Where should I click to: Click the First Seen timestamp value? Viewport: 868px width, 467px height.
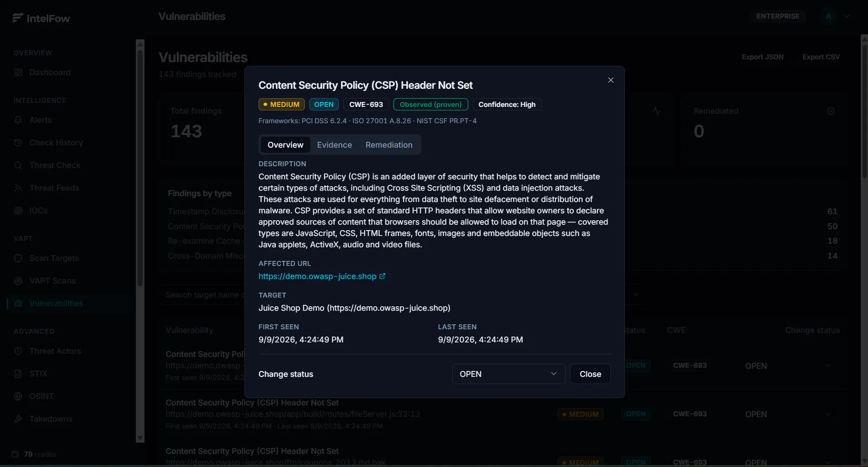click(301, 340)
